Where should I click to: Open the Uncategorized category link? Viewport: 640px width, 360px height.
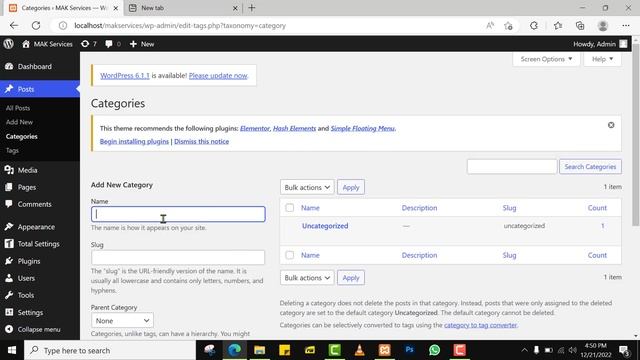tap(325, 226)
